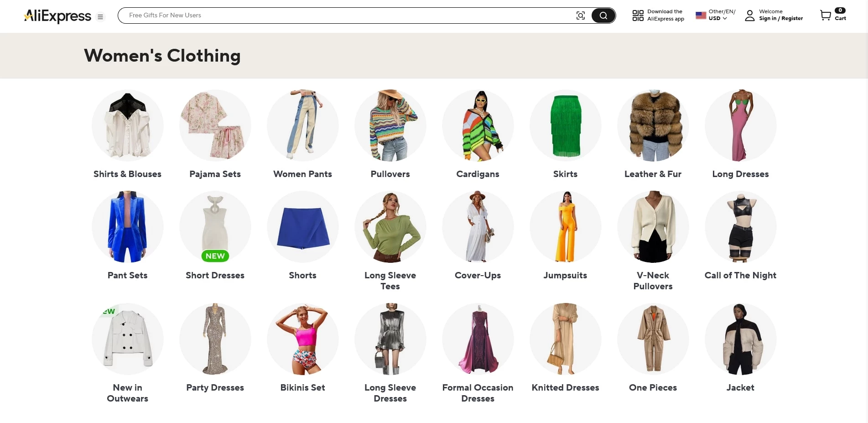The width and height of the screenshot is (868, 423).
Task: Open the green Skirts category thumbnail
Action: click(565, 126)
